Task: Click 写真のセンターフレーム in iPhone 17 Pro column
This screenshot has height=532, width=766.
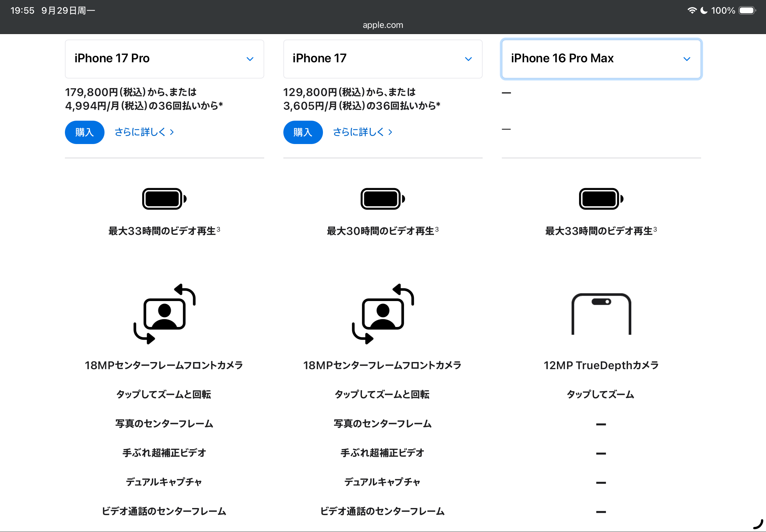Action: (x=164, y=424)
